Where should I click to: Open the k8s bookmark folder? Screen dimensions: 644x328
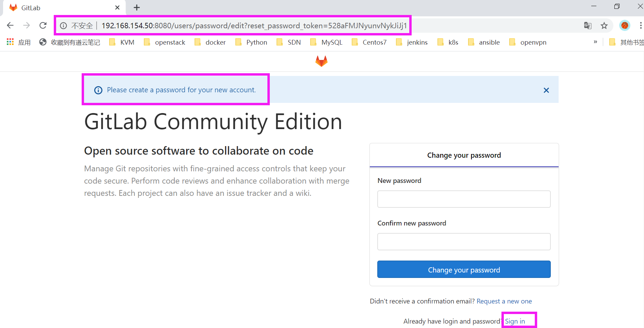pyautogui.click(x=448, y=42)
